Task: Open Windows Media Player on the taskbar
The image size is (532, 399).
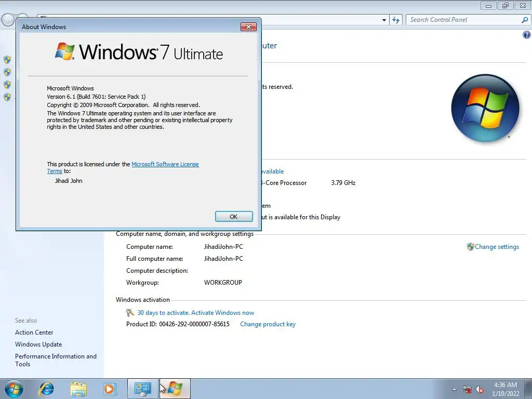Action: coord(110,389)
